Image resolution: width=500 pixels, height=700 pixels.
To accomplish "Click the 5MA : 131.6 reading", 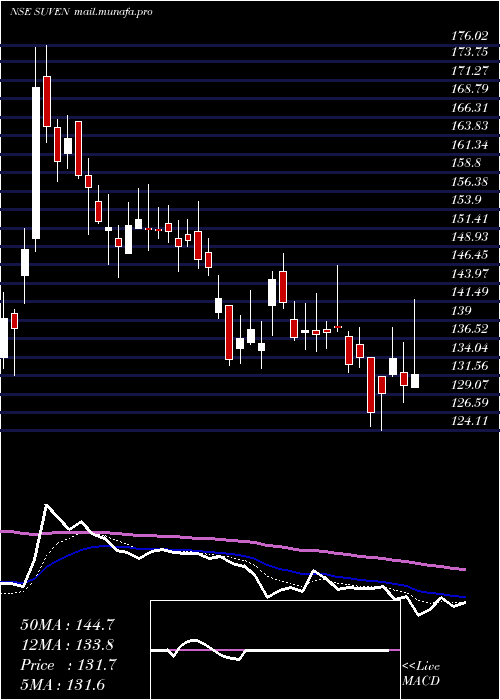I will tap(62, 684).
